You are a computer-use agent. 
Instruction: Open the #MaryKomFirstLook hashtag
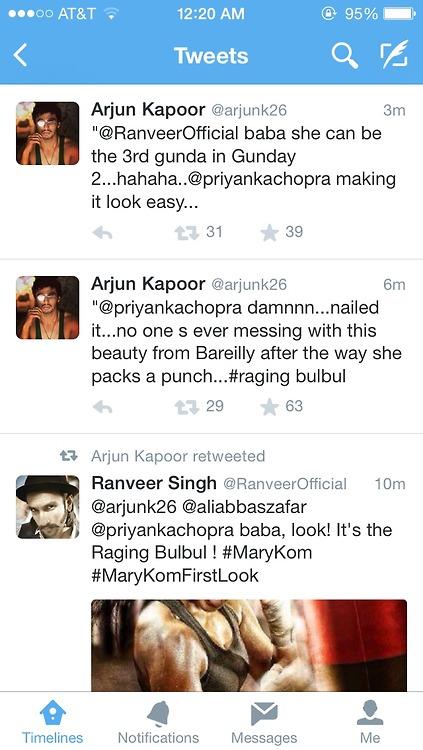coord(175,575)
